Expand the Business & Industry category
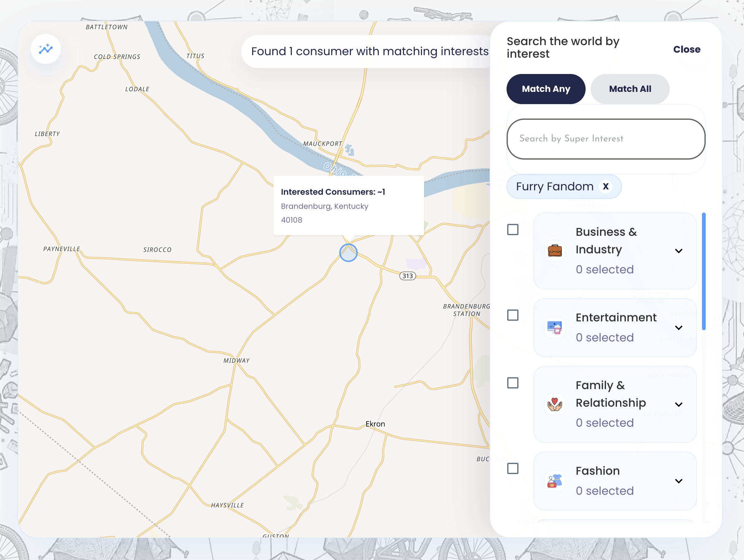Screen dimensions: 744x560 679,251
